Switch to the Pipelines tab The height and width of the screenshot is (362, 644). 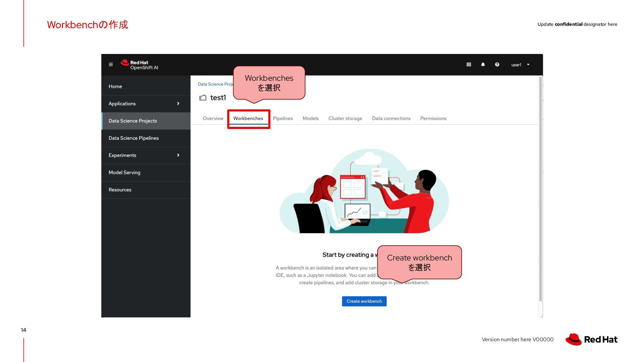coord(283,118)
